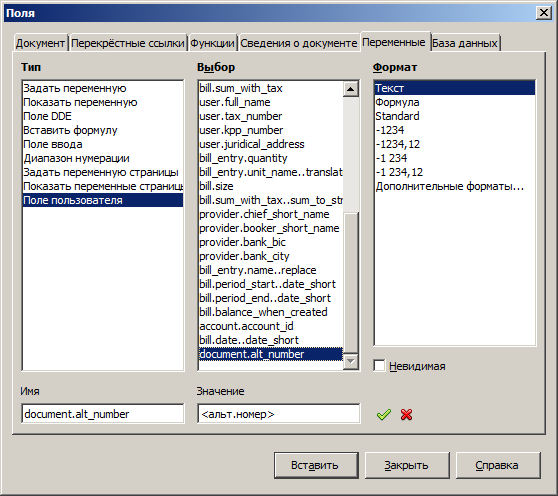Screen dimensions: 558x496
Task: Pick user.full_name from the list
Action: pos(271,102)
